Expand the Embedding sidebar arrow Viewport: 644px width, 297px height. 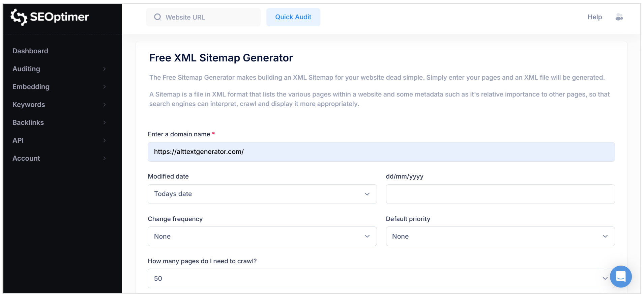pos(105,87)
